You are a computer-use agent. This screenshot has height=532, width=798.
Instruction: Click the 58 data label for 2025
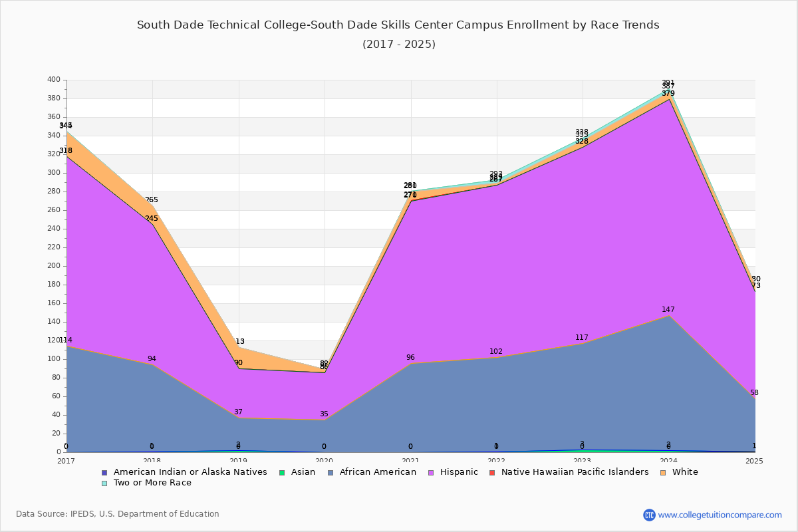[754, 393]
